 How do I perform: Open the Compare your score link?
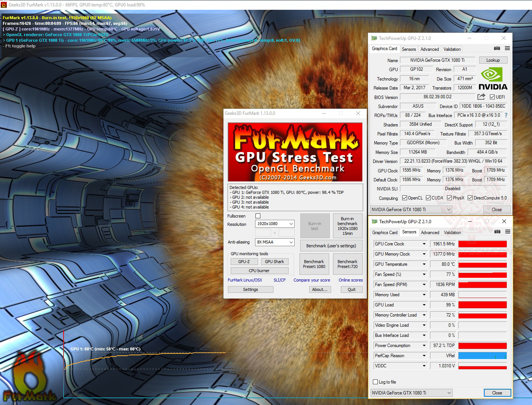tap(312, 280)
